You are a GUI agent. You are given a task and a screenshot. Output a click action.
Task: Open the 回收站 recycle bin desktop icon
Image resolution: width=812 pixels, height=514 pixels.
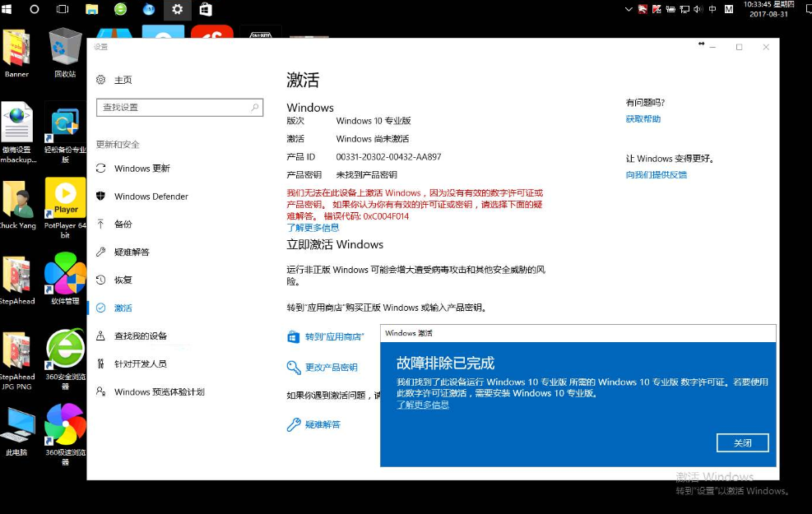pyautogui.click(x=65, y=49)
